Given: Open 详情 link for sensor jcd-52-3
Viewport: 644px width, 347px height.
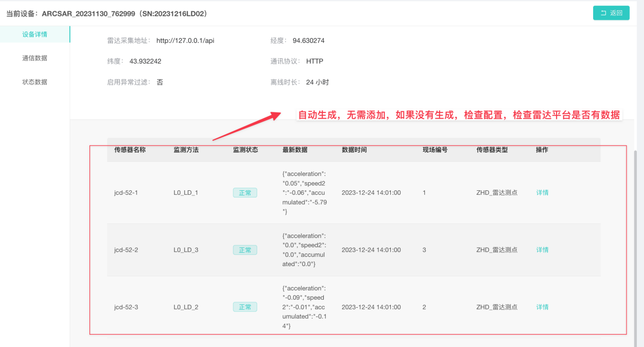Looking at the screenshot, I should pyautogui.click(x=542, y=307).
